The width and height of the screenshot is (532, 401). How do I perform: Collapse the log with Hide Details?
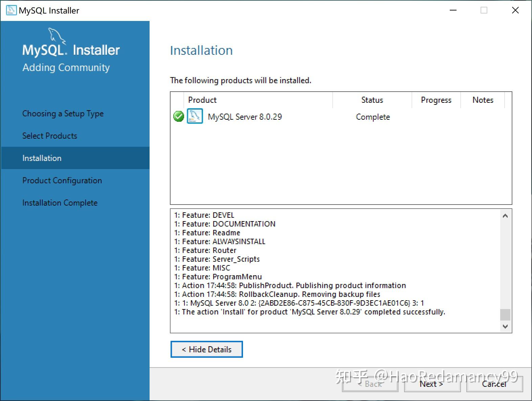coord(206,349)
